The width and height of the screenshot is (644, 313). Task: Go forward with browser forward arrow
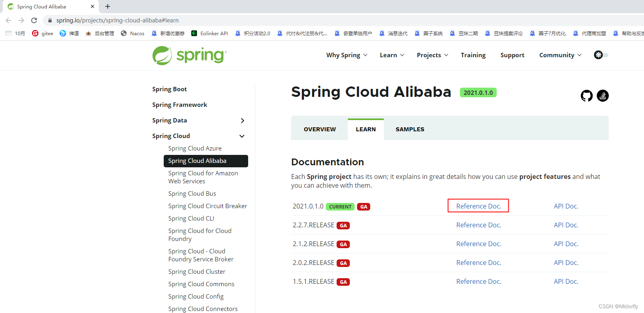[21, 20]
